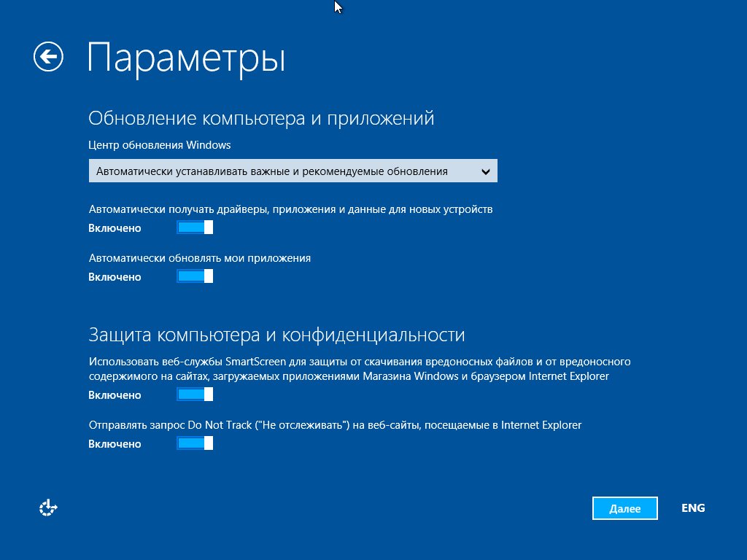Click Включено label beside the drivers toggle
Image resolution: width=747 pixels, height=560 pixels.
[115, 228]
